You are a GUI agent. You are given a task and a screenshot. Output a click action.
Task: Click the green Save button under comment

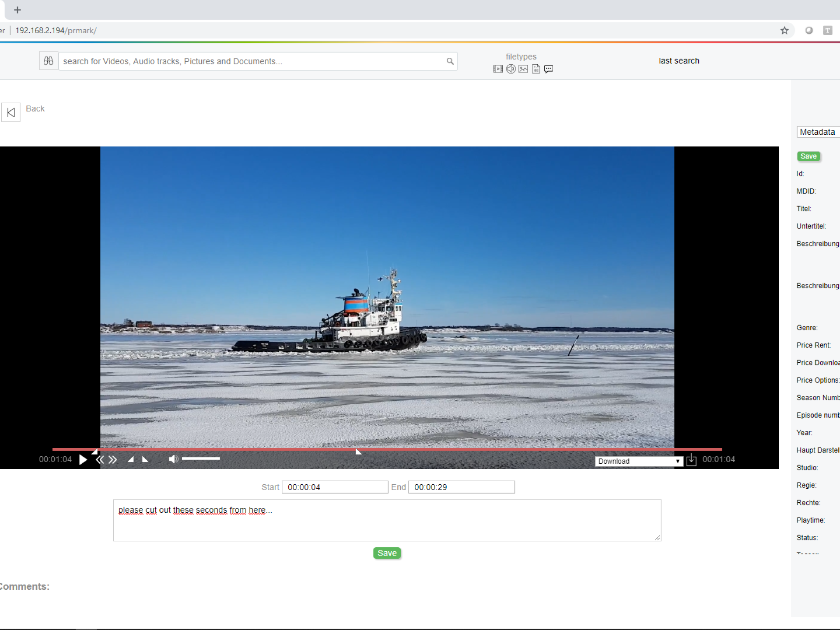click(x=387, y=553)
